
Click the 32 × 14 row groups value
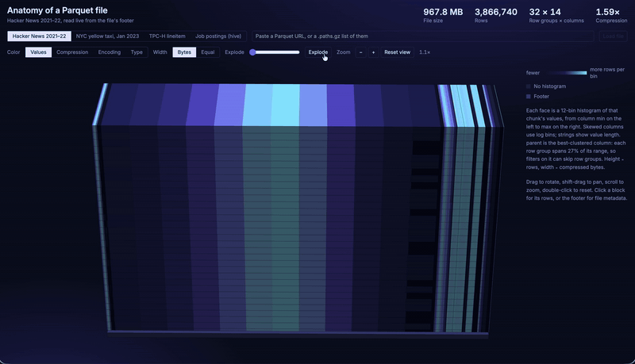(x=545, y=12)
